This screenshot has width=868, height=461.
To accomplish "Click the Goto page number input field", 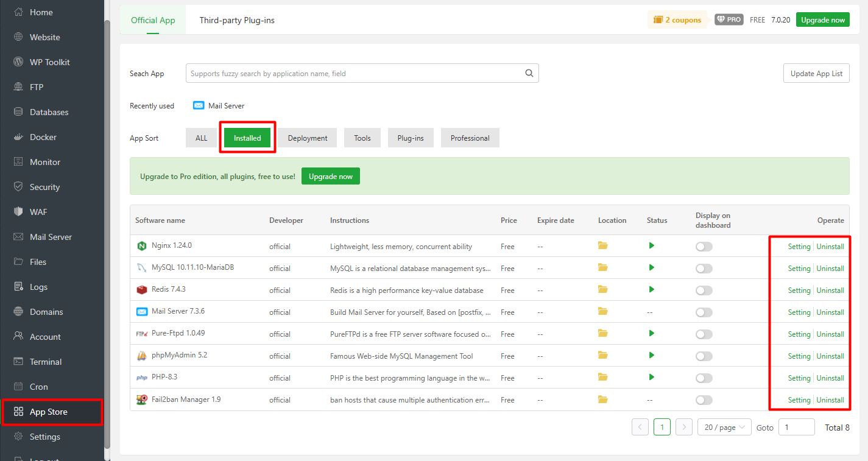I will (796, 427).
